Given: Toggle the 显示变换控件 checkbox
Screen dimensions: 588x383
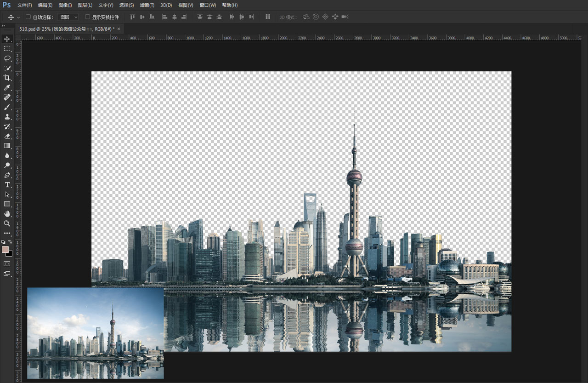Looking at the screenshot, I should coord(88,17).
